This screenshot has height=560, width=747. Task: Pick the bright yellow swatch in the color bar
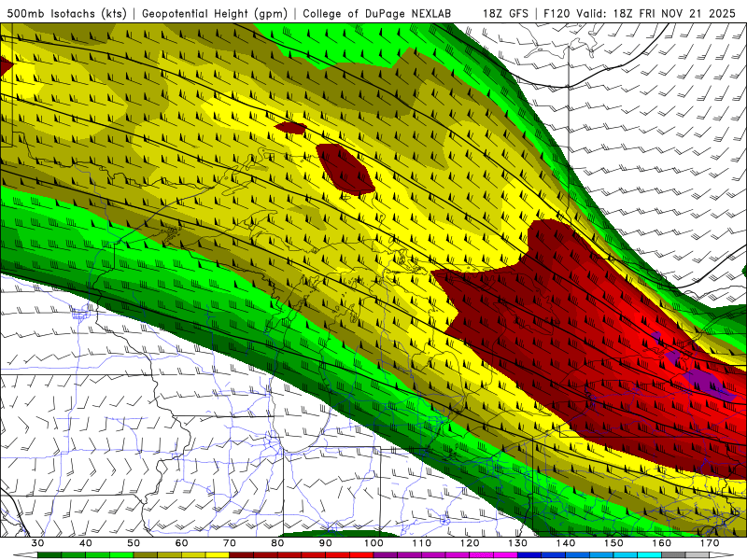point(218,554)
